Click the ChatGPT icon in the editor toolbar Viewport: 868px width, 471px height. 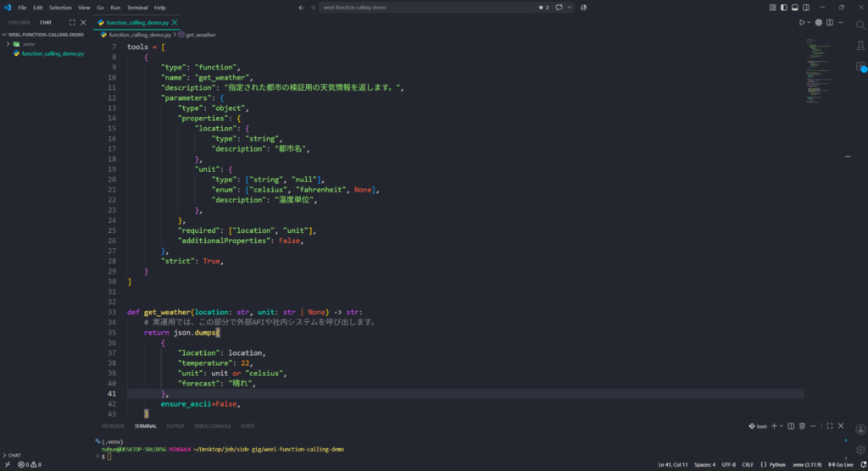(818, 23)
